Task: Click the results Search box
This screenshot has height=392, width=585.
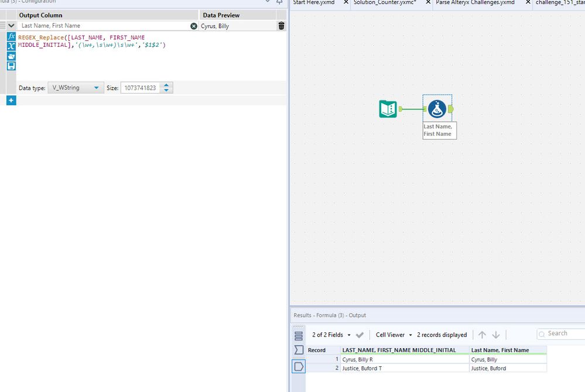Action: (561, 334)
